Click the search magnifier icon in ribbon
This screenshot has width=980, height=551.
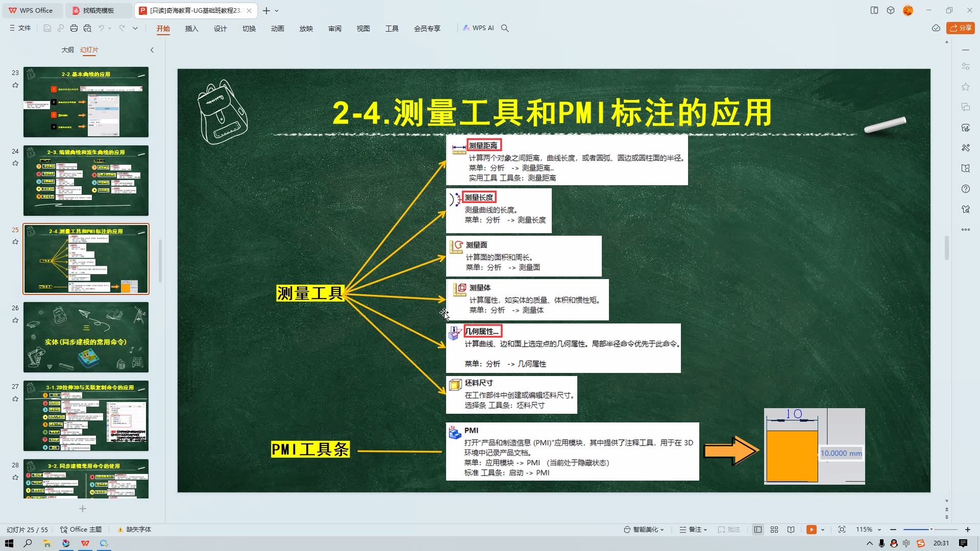point(504,28)
